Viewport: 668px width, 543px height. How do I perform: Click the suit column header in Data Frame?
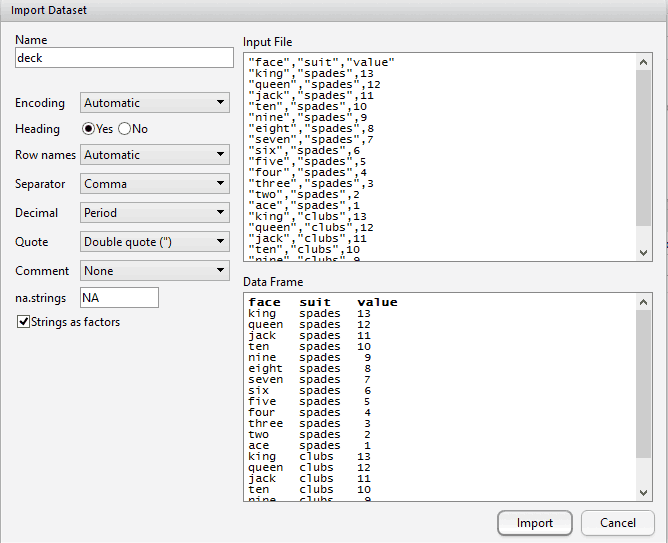pyautogui.click(x=315, y=302)
